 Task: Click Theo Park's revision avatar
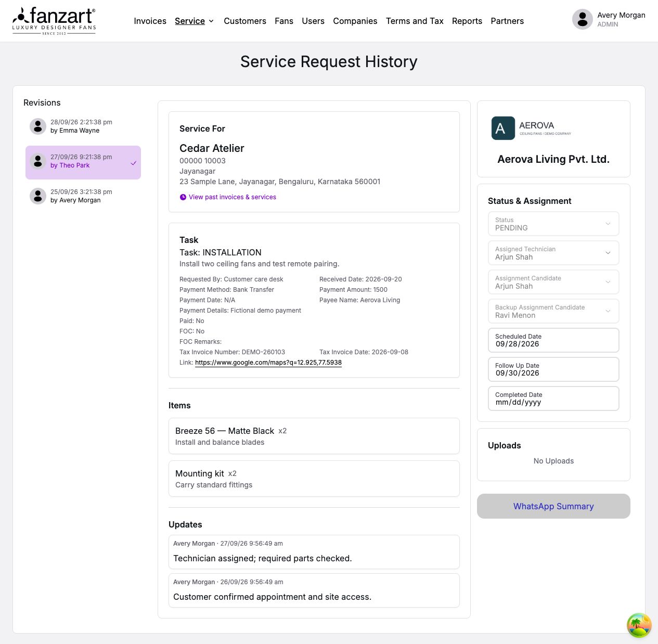(x=38, y=161)
